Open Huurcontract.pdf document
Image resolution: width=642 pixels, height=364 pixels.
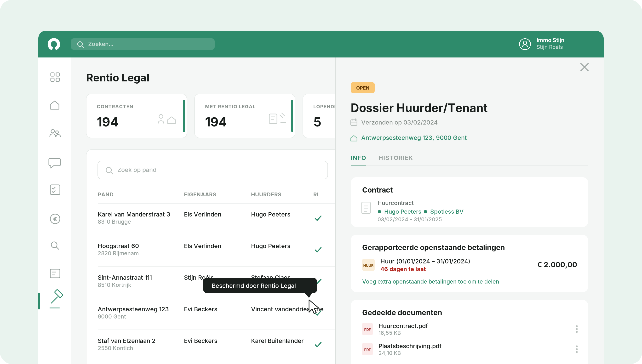coord(403,326)
